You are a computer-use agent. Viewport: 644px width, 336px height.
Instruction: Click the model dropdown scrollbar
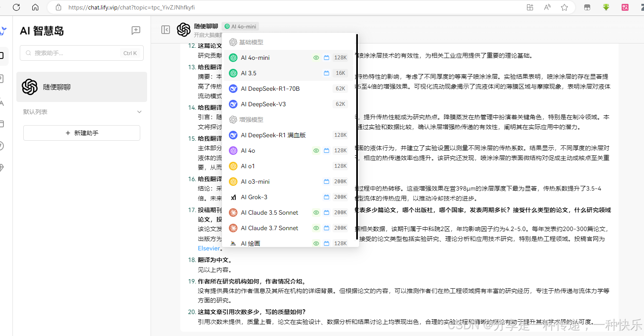357,137
